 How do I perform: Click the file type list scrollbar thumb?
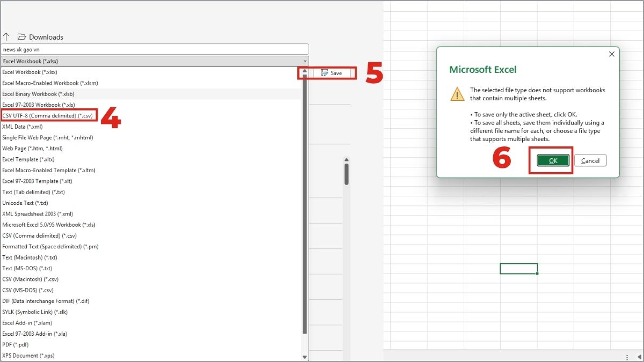(x=305, y=204)
